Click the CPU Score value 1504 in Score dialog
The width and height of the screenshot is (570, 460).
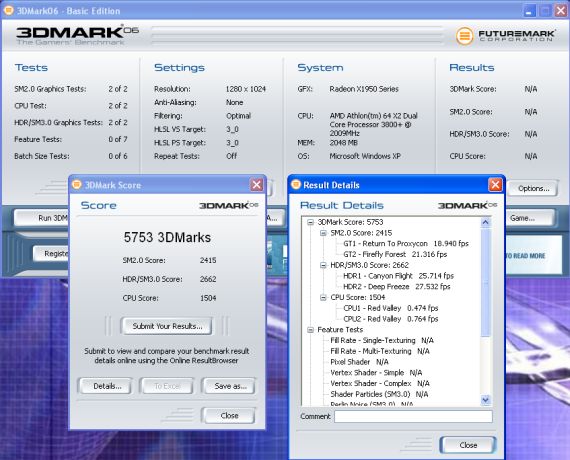click(208, 298)
